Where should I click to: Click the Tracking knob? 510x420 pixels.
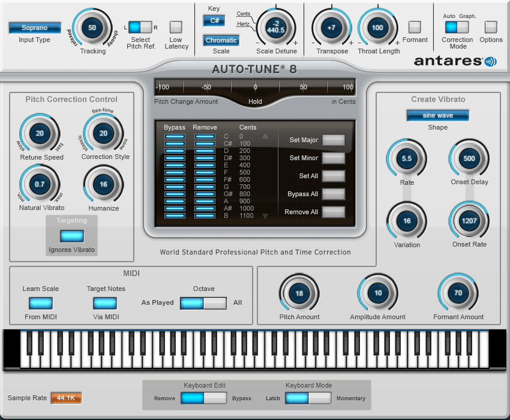click(x=92, y=28)
